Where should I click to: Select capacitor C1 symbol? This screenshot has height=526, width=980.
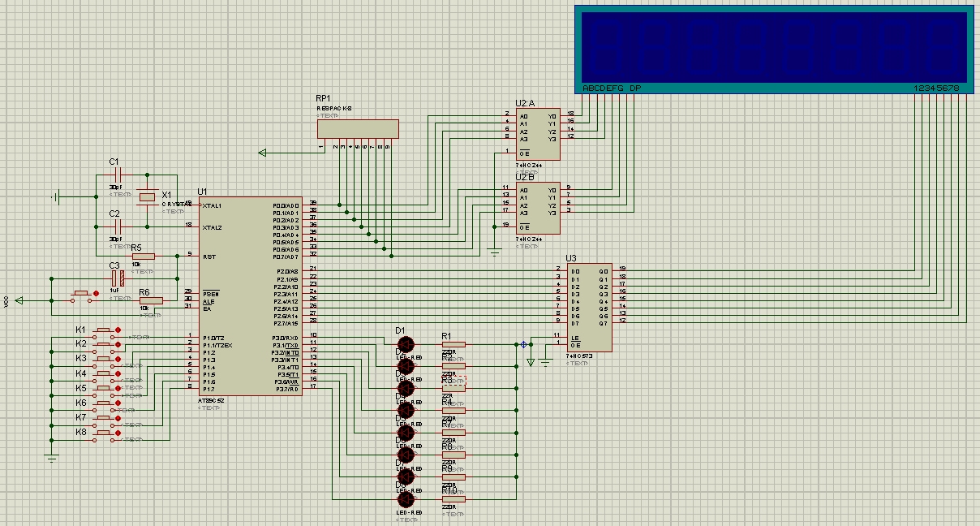pyautogui.click(x=117, y=175)
